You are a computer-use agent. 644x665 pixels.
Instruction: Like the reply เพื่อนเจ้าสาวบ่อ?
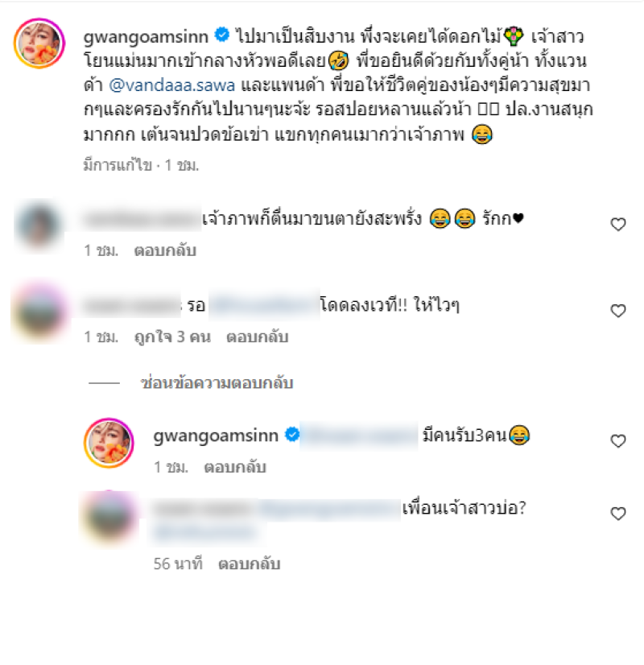[618, 513]
